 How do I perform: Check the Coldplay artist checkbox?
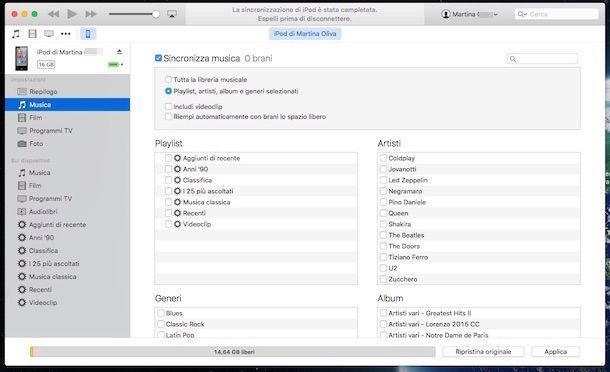[383, 158]
